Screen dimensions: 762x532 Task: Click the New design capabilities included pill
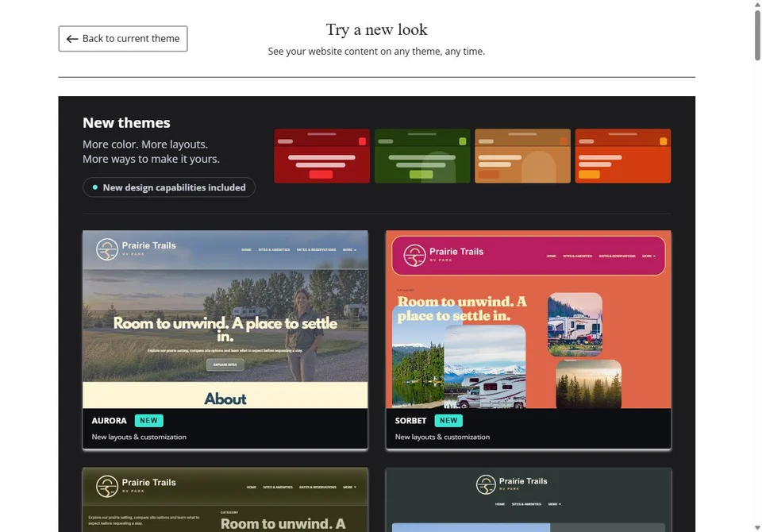click(169, 187)
